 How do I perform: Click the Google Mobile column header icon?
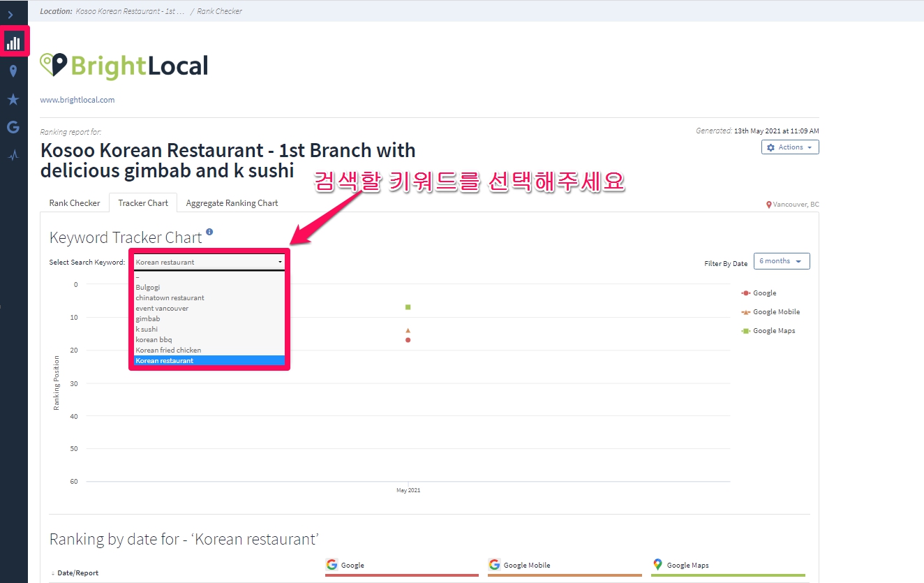click(x=494, y=565)
